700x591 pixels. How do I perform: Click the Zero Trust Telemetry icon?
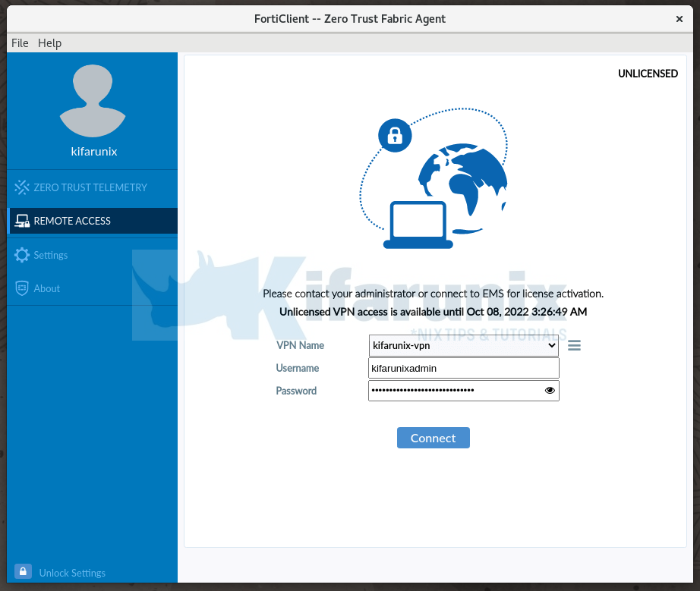[x=22, y=187]
